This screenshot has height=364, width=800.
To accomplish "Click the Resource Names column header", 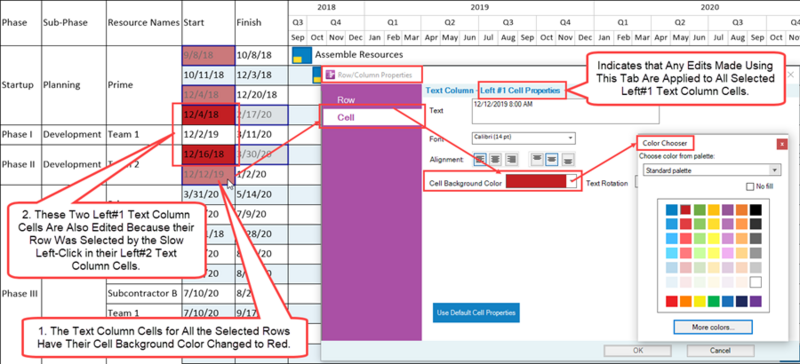I will [143, 22].
